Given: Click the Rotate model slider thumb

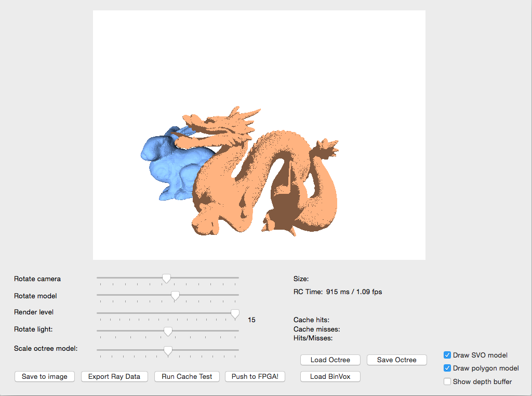Looking at the screenshot, I should [175, 296].
